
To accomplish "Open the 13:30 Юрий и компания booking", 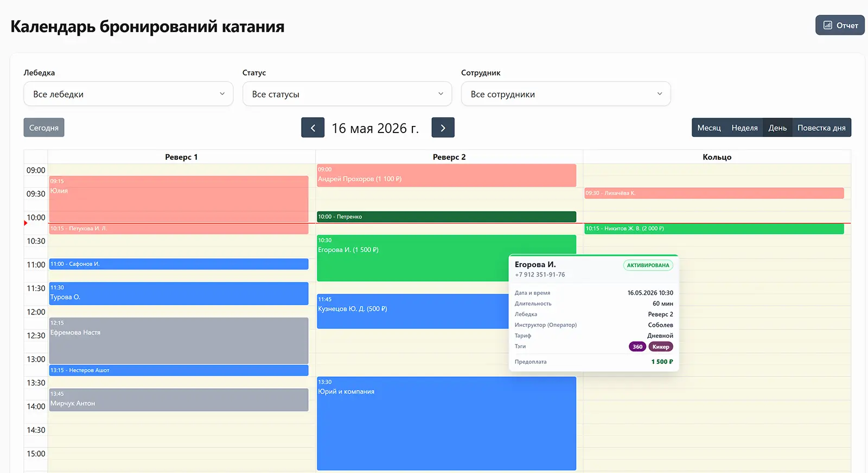I will click(446, 424).
